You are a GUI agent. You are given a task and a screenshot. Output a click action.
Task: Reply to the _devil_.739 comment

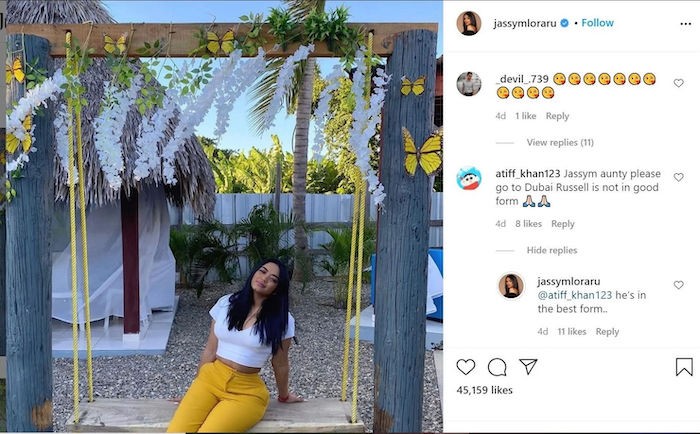pyautogui.click(x=557, y=116)
